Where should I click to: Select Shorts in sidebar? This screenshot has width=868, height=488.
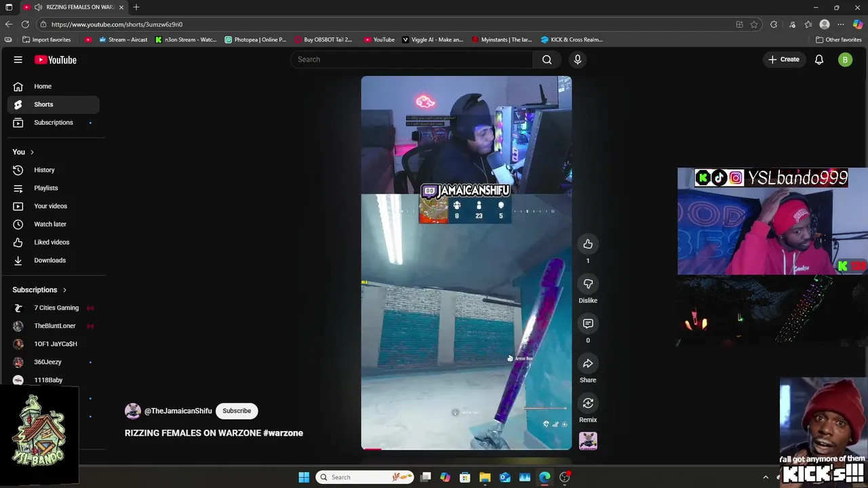click(x=53, y=104)
